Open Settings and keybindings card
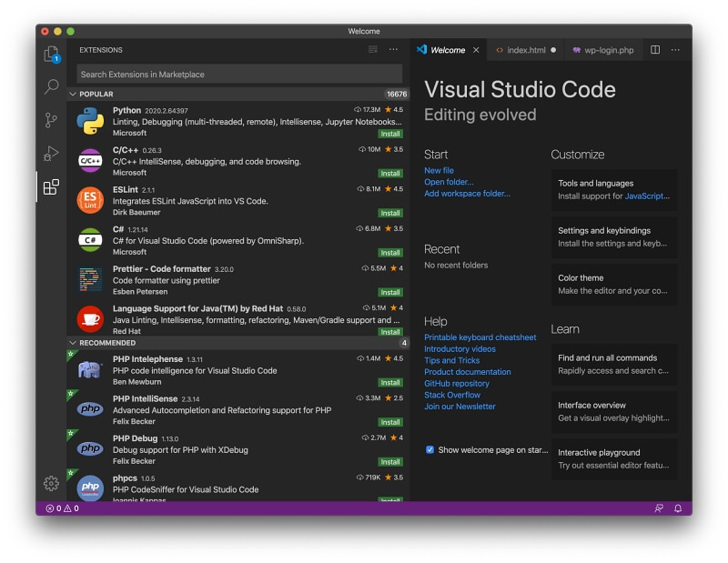This screenshot has height=563, width=728. point(613,237)
